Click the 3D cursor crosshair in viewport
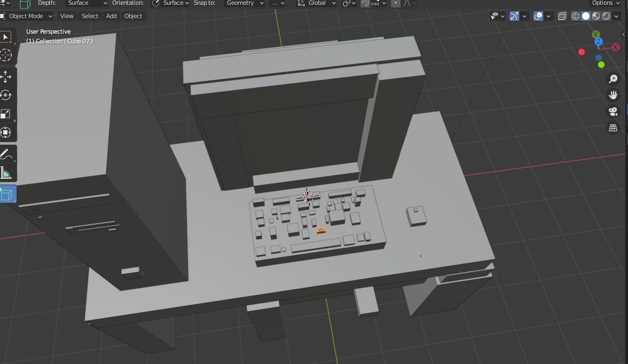 pos(308,196)
